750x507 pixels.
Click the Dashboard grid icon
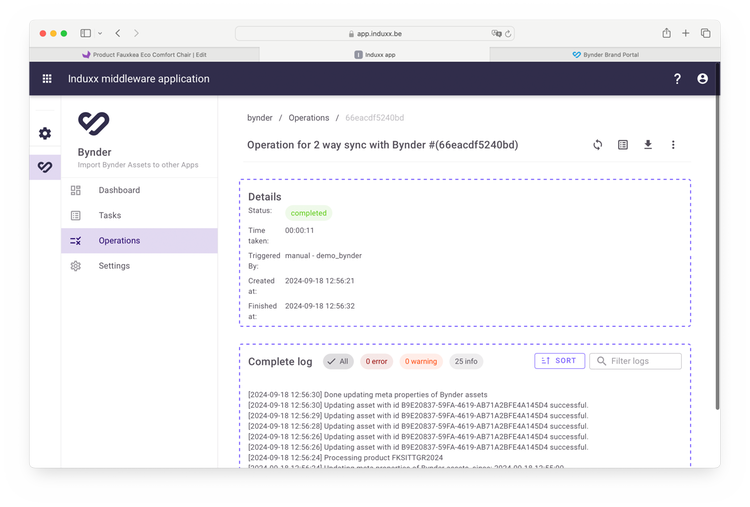[x=76, y=190]
